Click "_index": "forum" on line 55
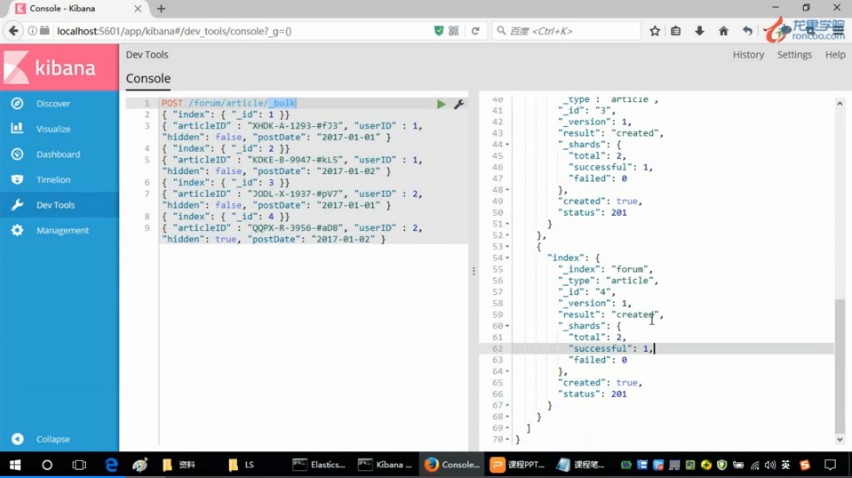This screenshot has height=478, width=852. [604, 269]
